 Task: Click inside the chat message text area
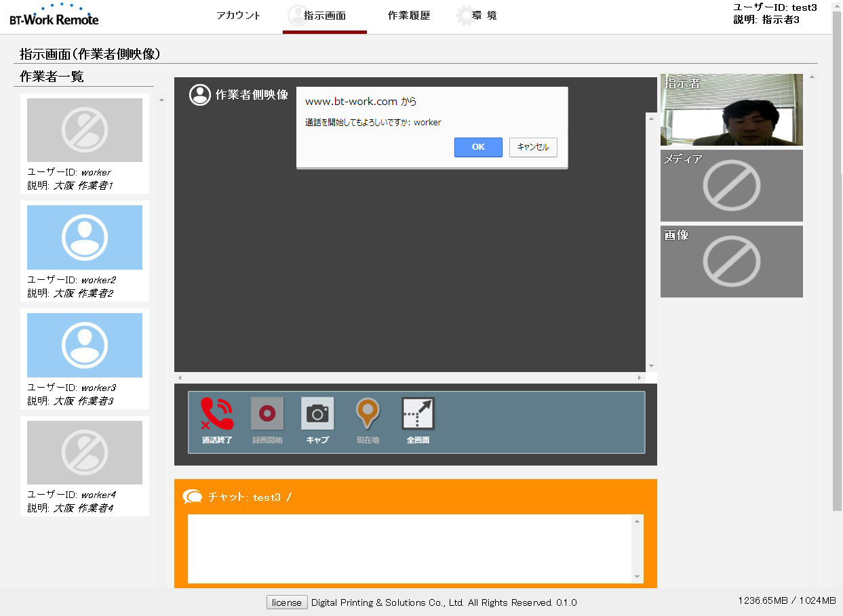pos(410,548)
